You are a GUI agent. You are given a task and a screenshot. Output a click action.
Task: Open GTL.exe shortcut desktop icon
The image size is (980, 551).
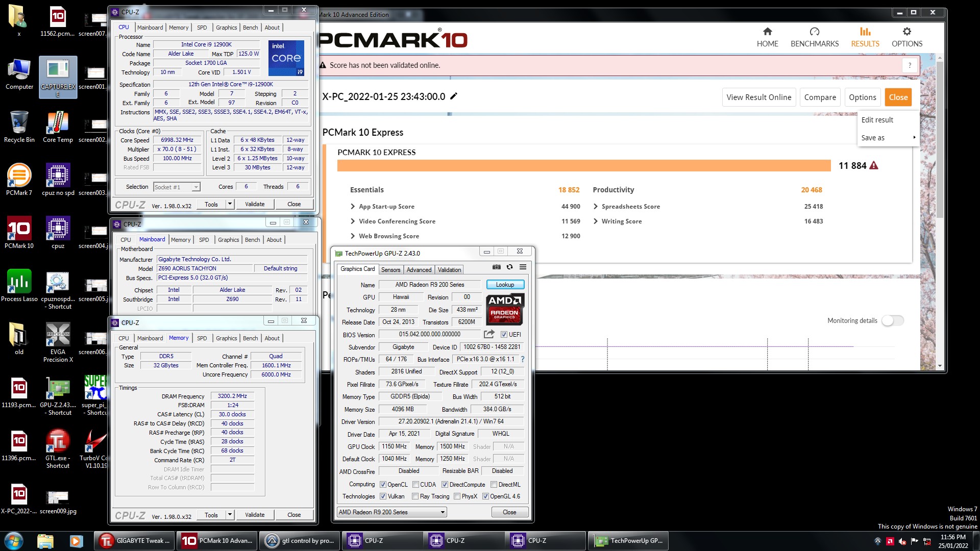(58, 449)
